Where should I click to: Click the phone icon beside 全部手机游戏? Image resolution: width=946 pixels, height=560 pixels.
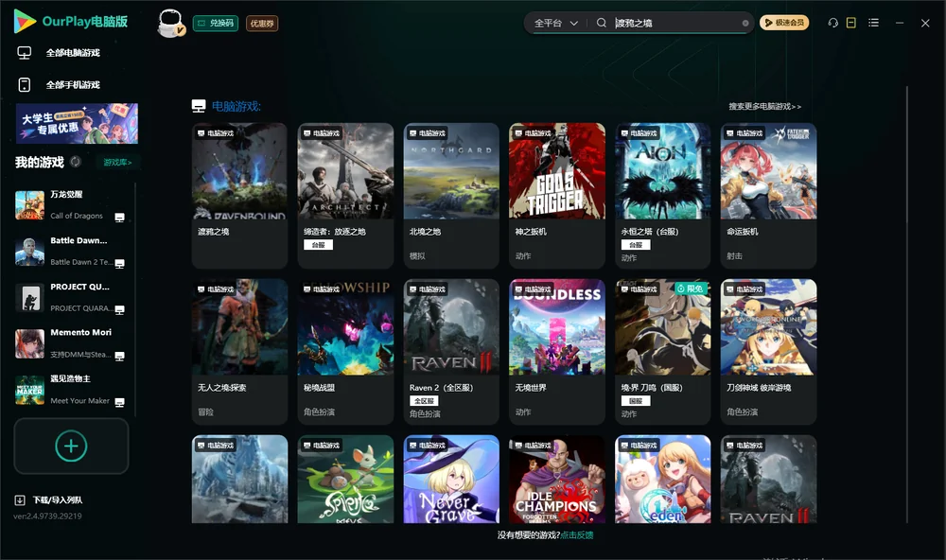[25, 84]
